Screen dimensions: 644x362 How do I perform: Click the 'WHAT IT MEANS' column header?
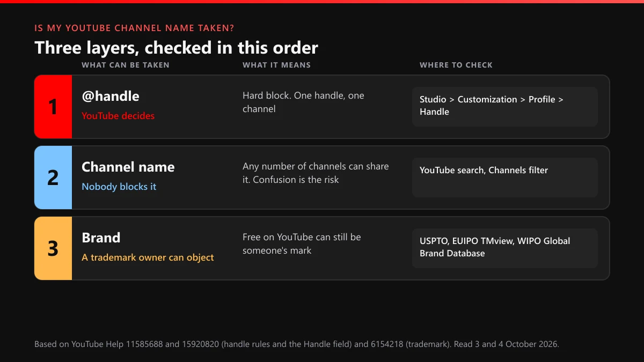coord(276,65)
